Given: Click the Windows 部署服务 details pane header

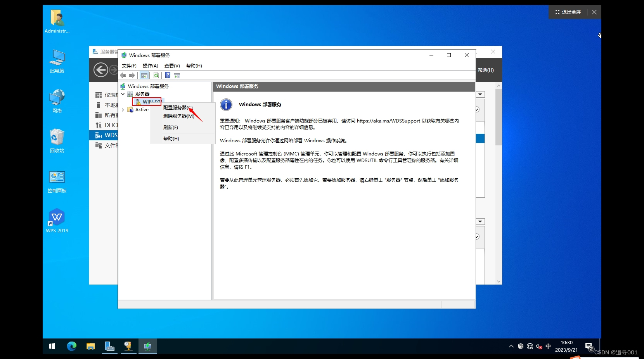Looking at the screenshot, I should coord(344,86).
